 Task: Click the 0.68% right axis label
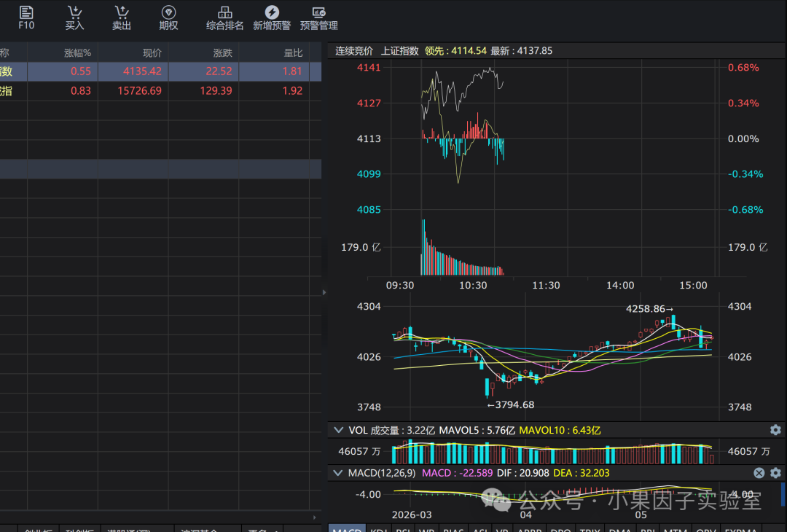click(x=743, y=67)
